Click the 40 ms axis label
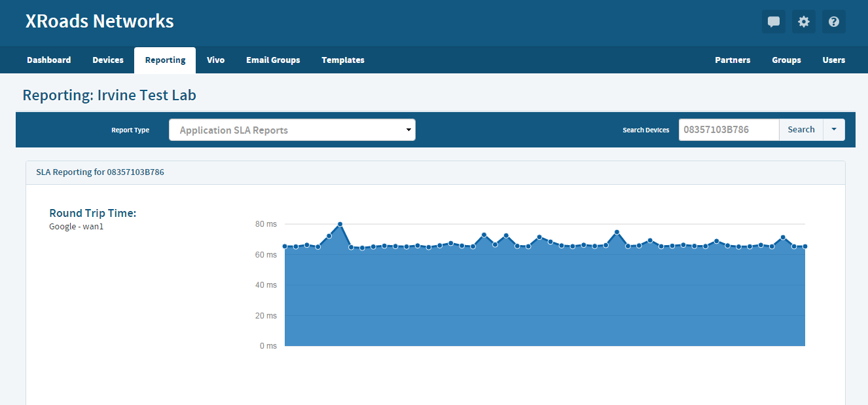The height and width of the screenshot is (405, 868). (x=266, y=285)
